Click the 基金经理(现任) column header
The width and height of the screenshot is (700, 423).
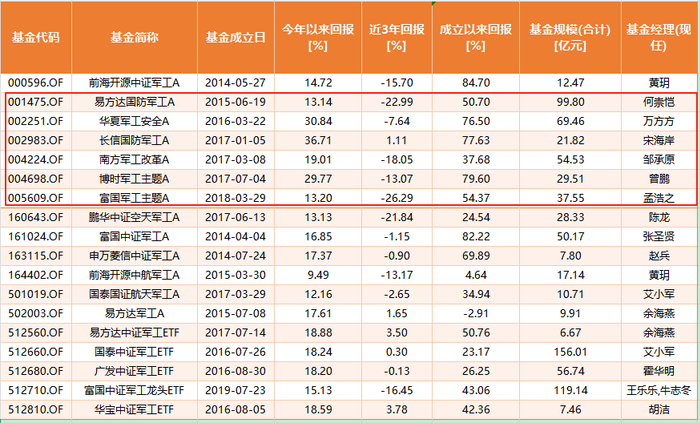pos(658,37)
